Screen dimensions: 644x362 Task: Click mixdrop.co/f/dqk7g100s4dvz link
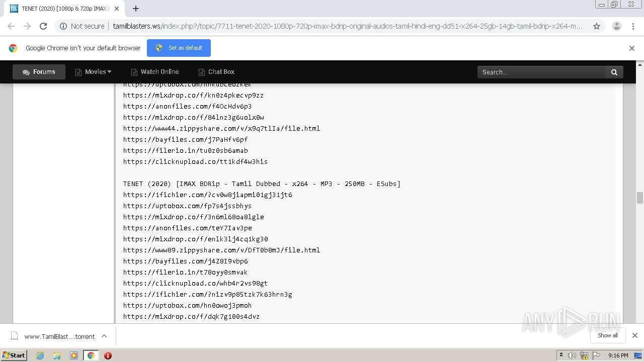(191, 316)
